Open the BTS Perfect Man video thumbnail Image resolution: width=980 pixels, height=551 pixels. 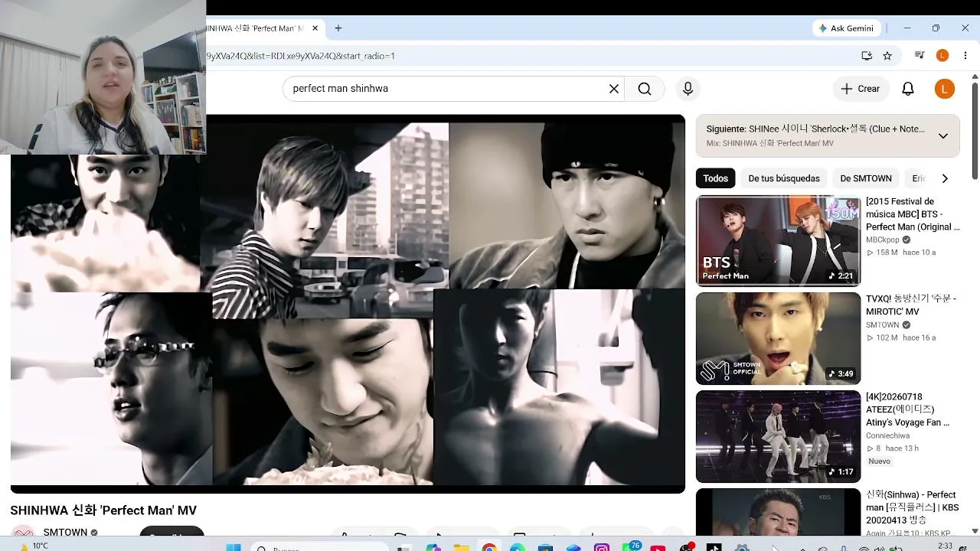click(778, 240)
